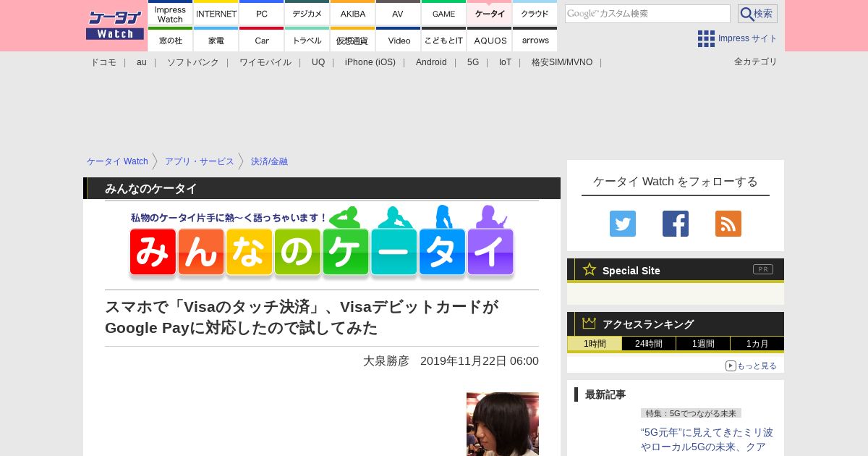Screen dimensions: 868x456
Task: Open the Car Watch tab
Action: (x=262, y=40)
